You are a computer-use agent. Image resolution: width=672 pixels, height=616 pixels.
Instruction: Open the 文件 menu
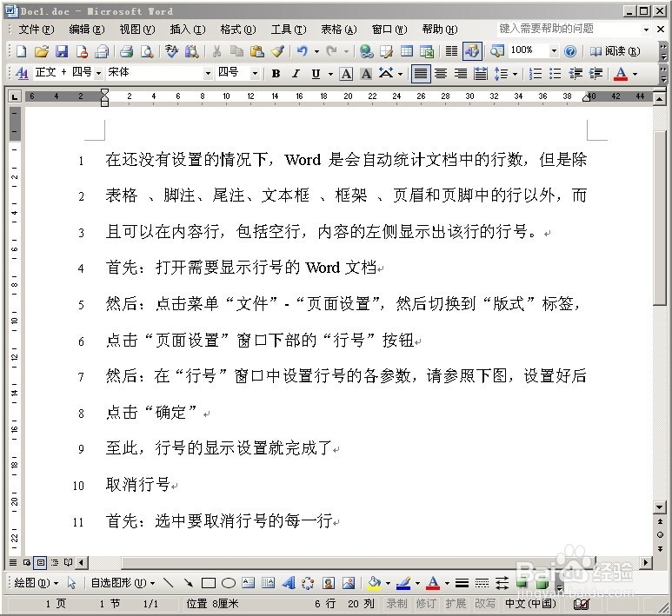(37, 30)
